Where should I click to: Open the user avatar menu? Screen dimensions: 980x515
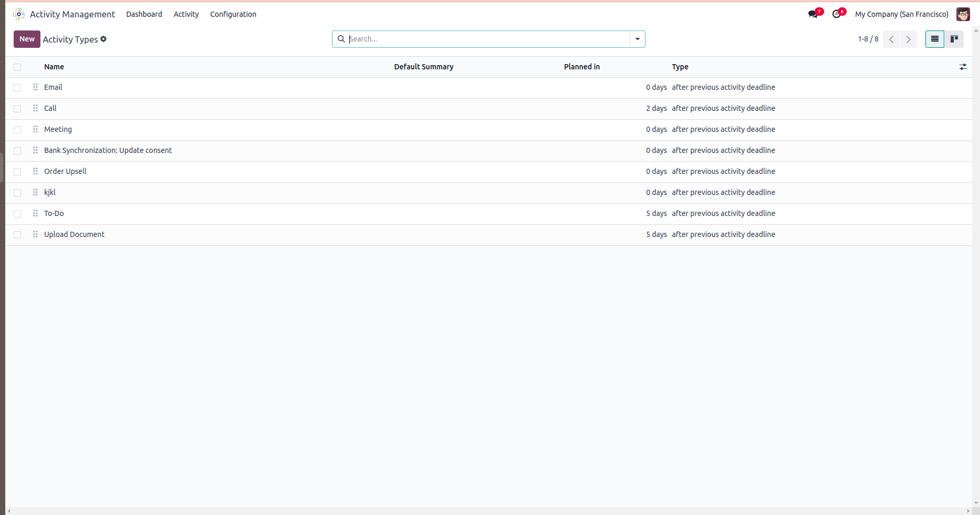(x=963, y=14)
